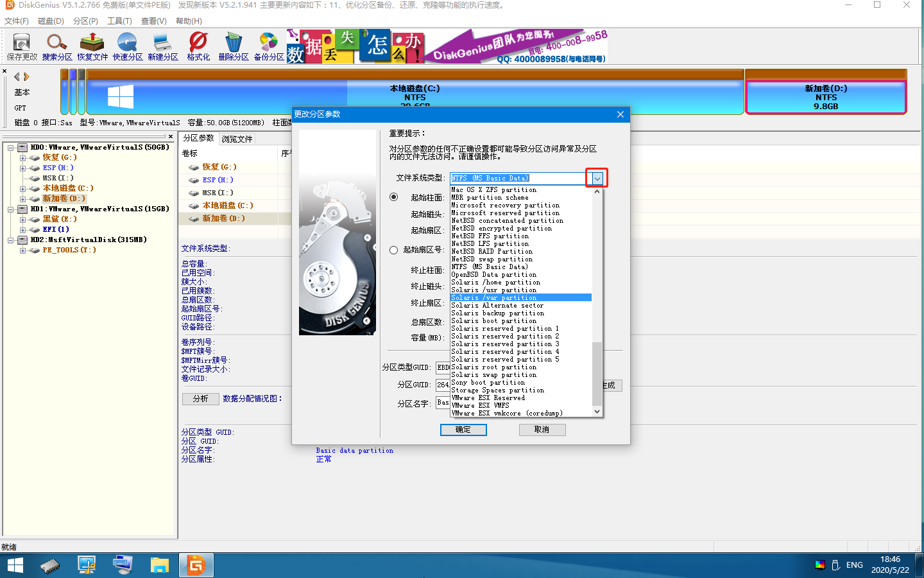Open File Explorer from the taskbar
The width and height of the screenshot is (924, 578).
click(159, 565)
